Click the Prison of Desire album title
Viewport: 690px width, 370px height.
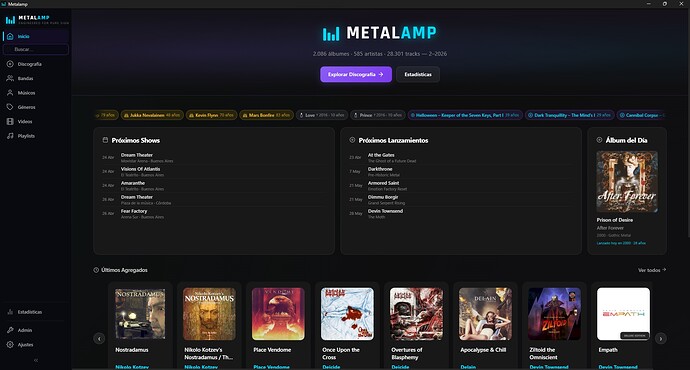615,220
